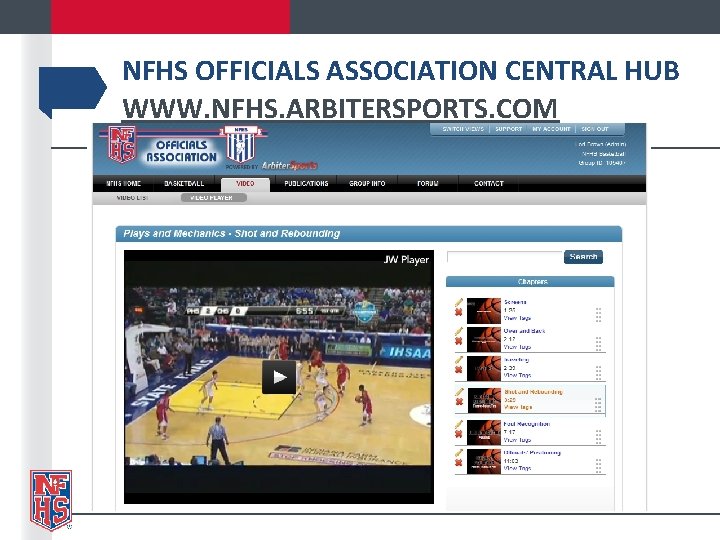The height and width of the screenshot is (540, 720).
Task: Edit the Foul Recognition chapter via pencil
Action: (x=459, y=424)
